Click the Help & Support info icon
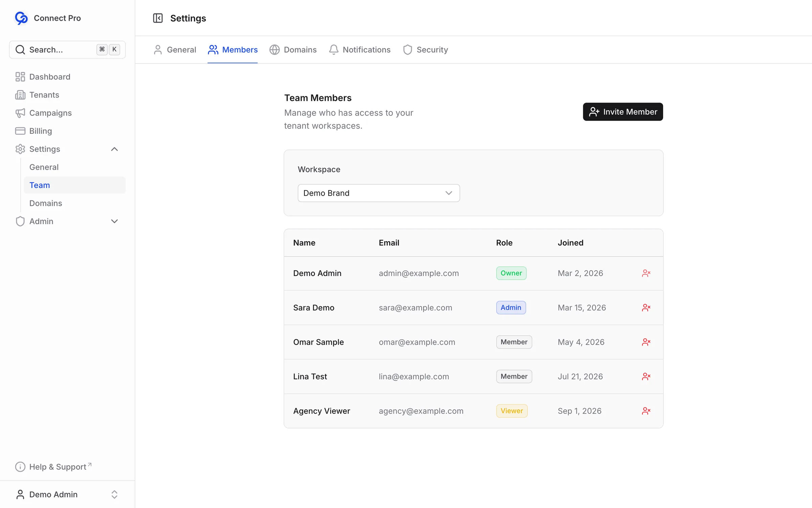This screenshot has height=508, width=812. coord(20,467)
